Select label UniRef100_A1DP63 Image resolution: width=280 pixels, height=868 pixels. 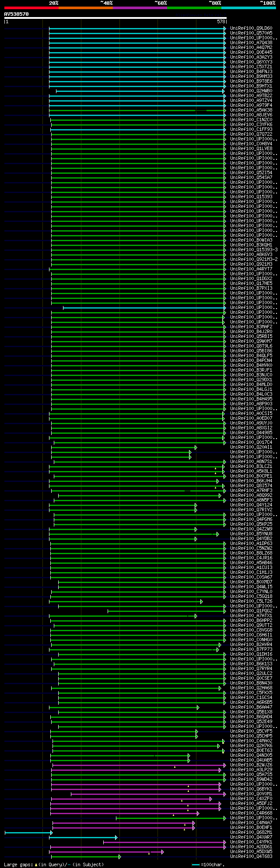pyautogui.click(x=251, y=544)
